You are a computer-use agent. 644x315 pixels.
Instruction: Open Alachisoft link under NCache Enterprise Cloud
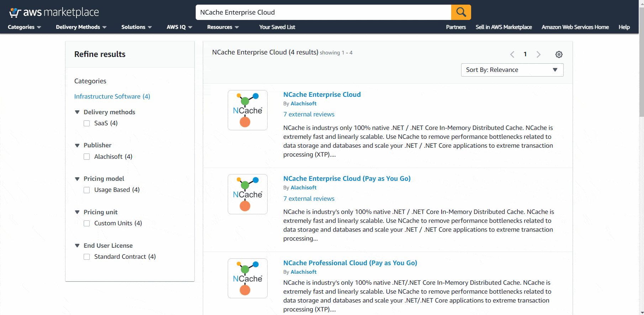(x=303, y=104)
